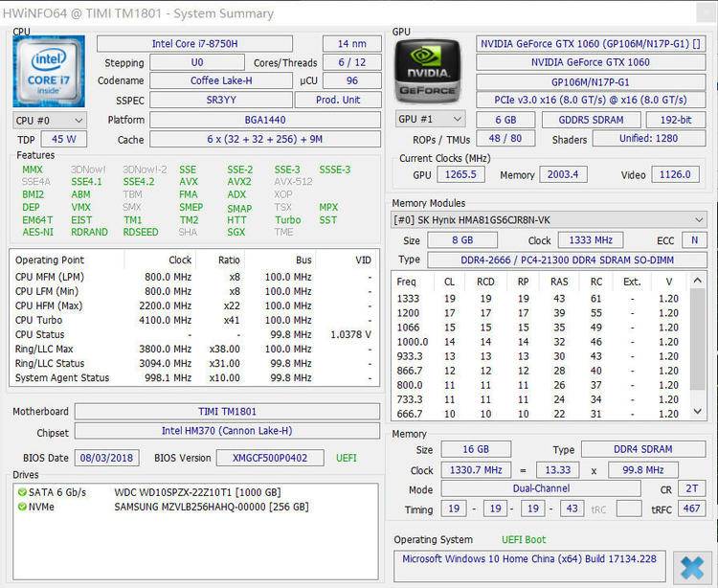The height and width of the screenshot is (588, 718).
Task: Open the GPU #1 selector dropdown
Action: tap(429, 120)
